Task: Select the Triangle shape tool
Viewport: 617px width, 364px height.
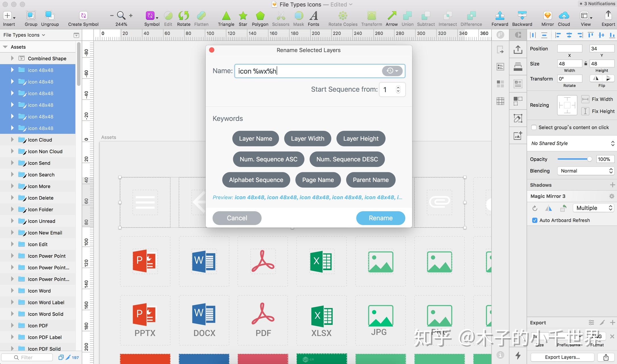Action: pyautogui.click(x=226, y=16)
